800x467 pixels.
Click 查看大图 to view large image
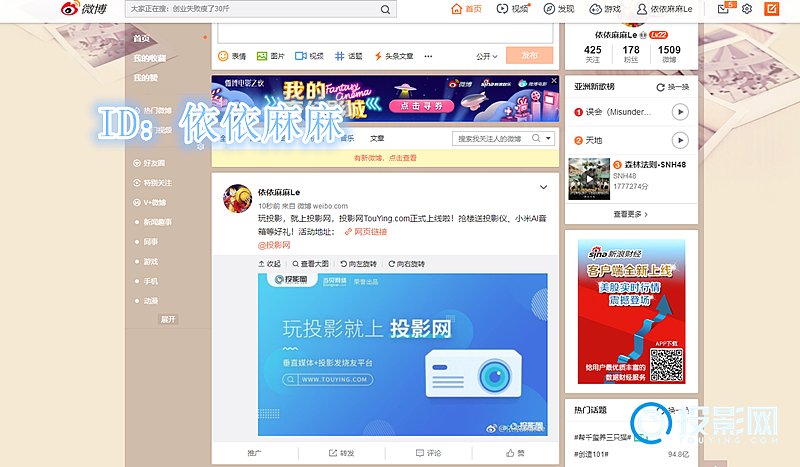click(x=311, y=264)
